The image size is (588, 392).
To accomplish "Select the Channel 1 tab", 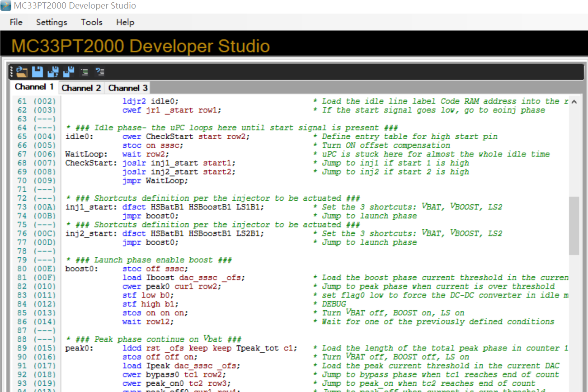I will tap(34, 87).
